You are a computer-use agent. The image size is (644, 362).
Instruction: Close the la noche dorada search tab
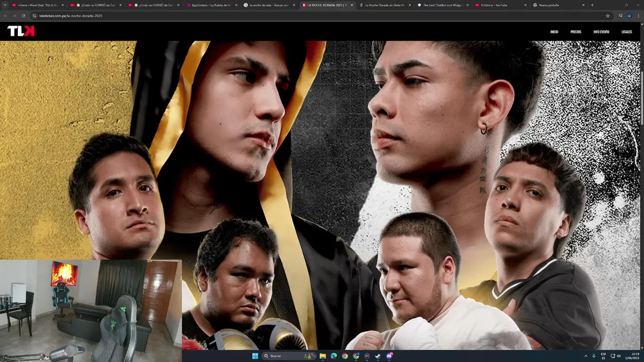coord(294,5)
